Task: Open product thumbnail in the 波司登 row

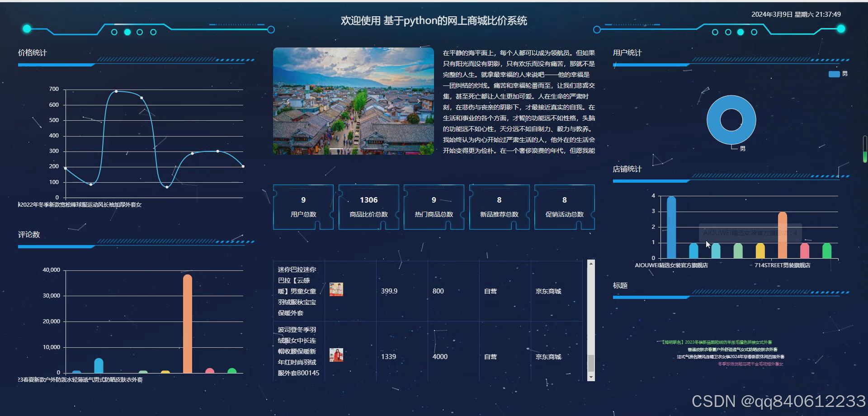Action: [336, 355]
